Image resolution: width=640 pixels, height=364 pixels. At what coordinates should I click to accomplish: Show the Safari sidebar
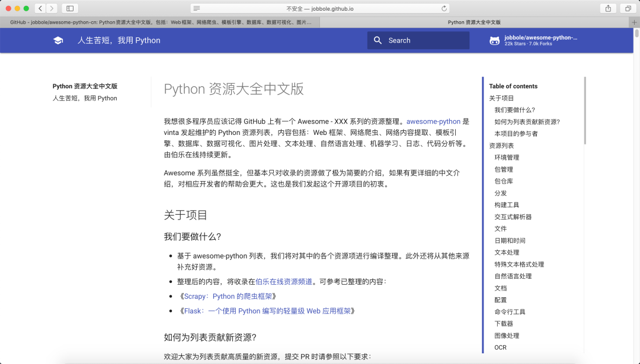point(70,8)
